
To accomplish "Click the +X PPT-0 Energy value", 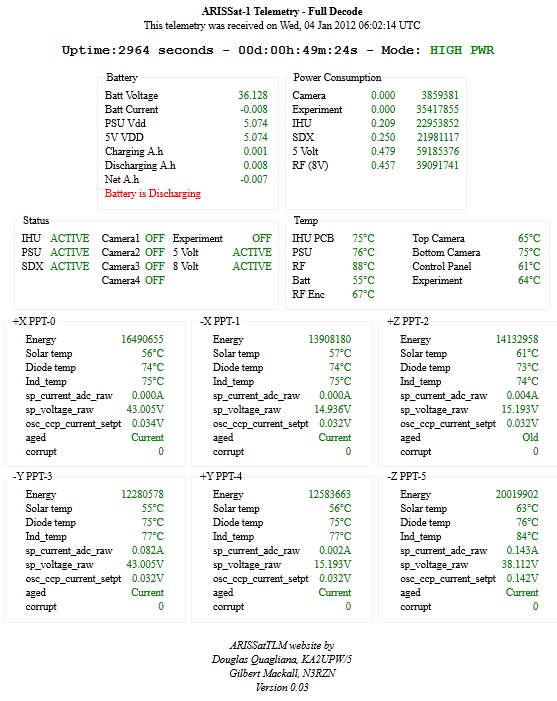I will (142, 339).
